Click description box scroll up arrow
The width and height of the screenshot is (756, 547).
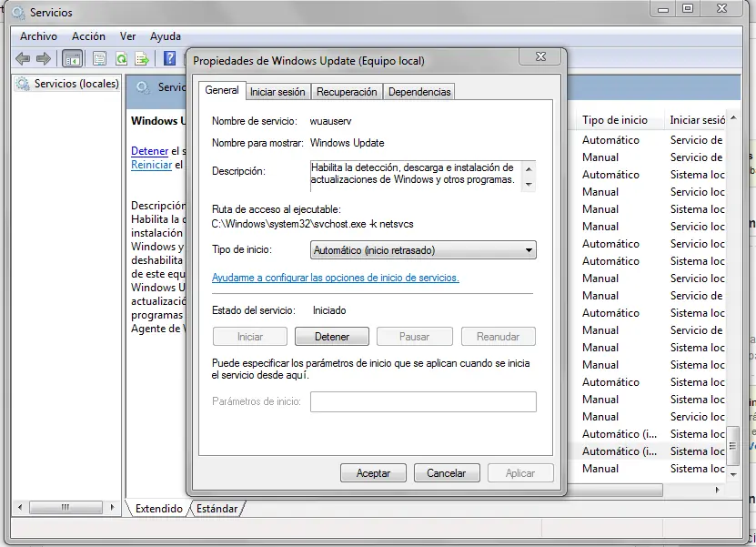(x=529, y=168)
